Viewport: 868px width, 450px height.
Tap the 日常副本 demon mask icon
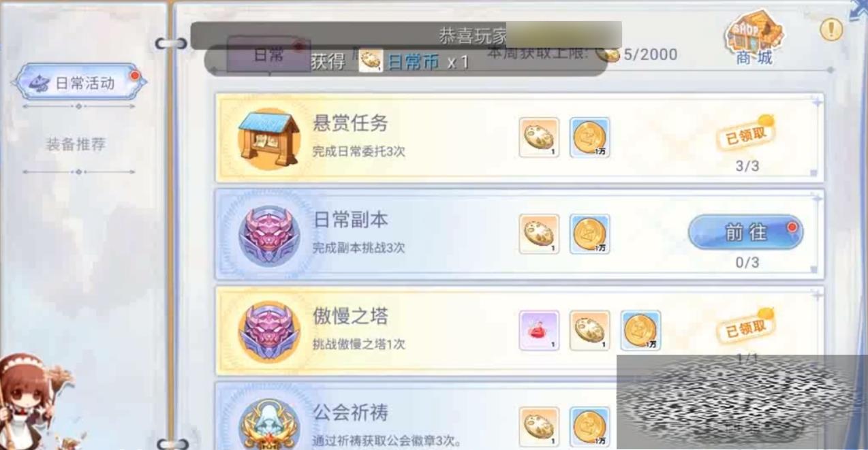tap(269, 236)
